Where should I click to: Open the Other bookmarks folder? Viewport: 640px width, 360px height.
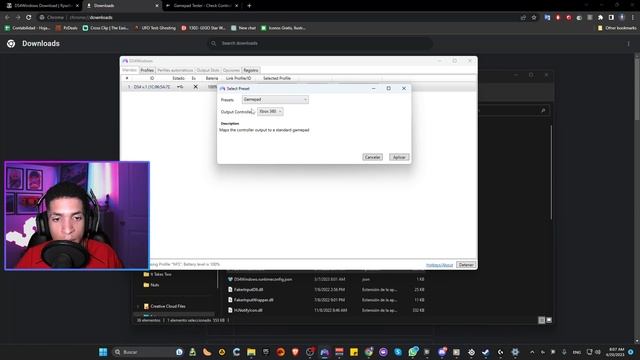point(617,28)
